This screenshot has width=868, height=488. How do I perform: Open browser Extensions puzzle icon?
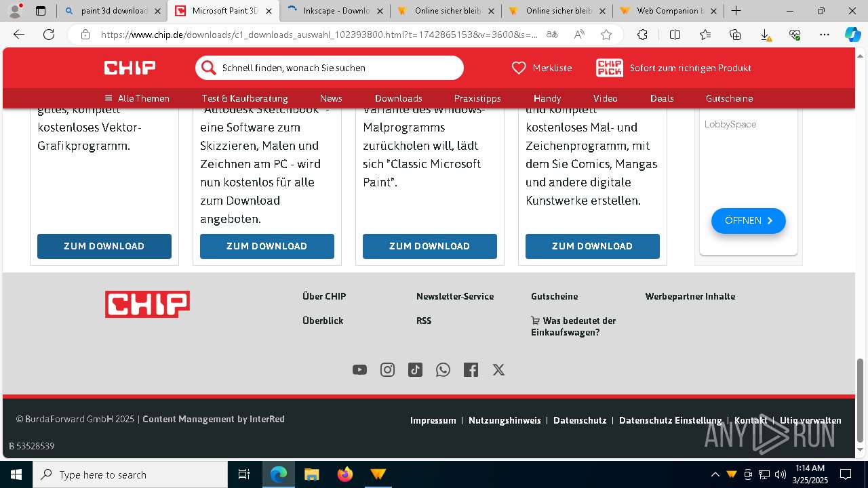642,35
